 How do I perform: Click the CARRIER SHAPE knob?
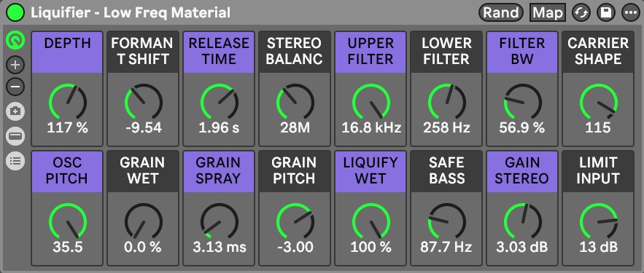[x=598, y=103]
